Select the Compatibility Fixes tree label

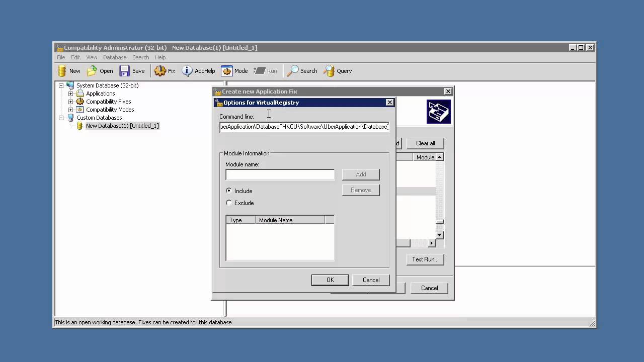108,102
